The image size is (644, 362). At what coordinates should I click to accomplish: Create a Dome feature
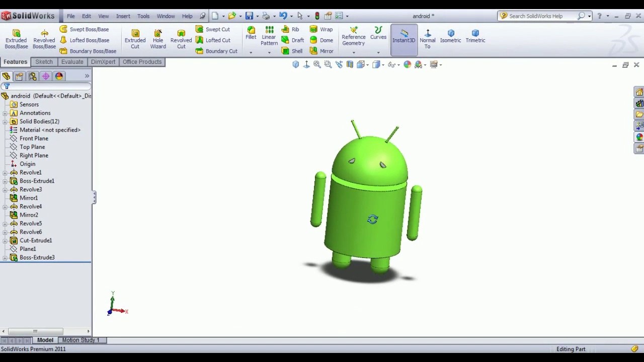point(321,40)
